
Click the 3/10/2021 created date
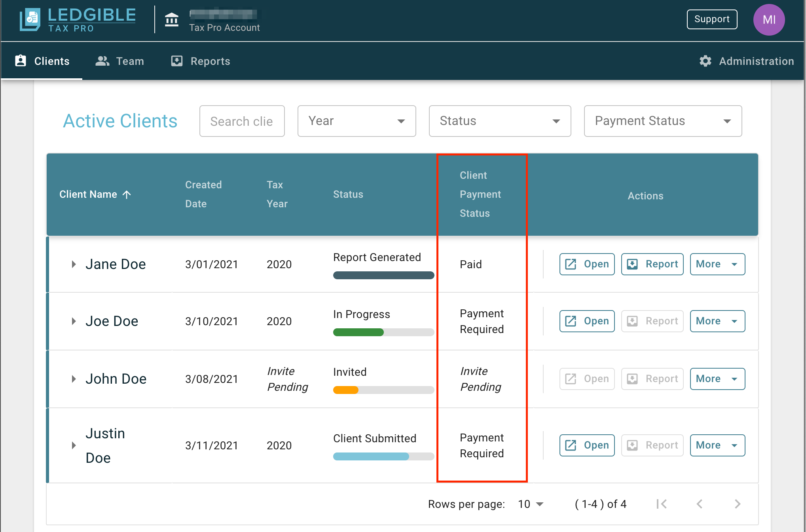[212, 321]
